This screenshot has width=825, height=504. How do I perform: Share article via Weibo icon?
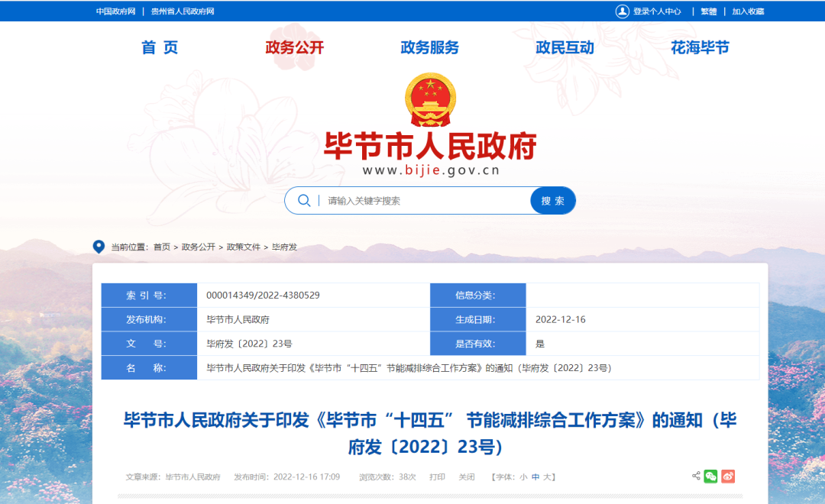point(728,477)
